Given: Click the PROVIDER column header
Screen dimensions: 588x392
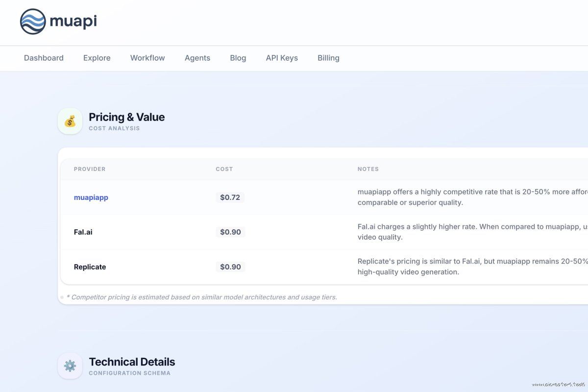Looking at the screenshot, I should (90, 169).
